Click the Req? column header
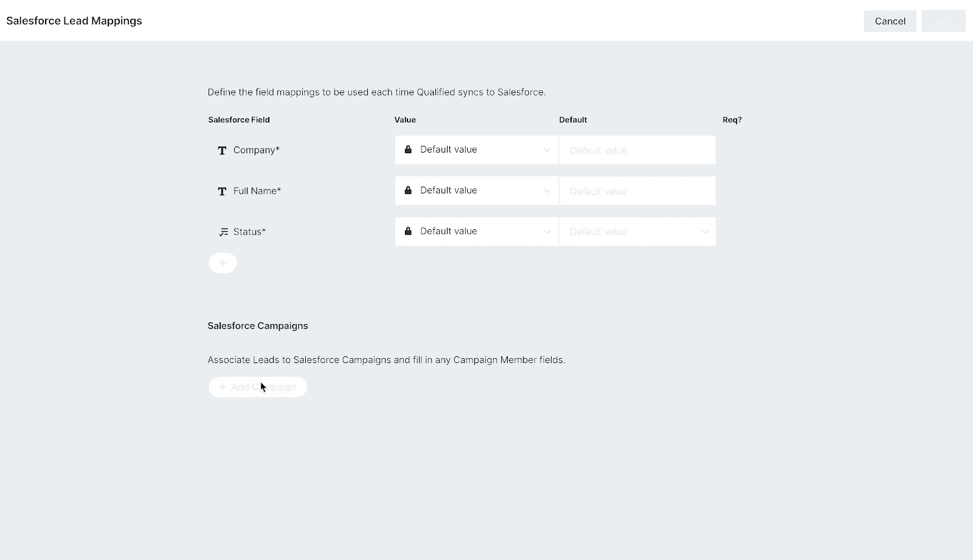 pos(732,120)
